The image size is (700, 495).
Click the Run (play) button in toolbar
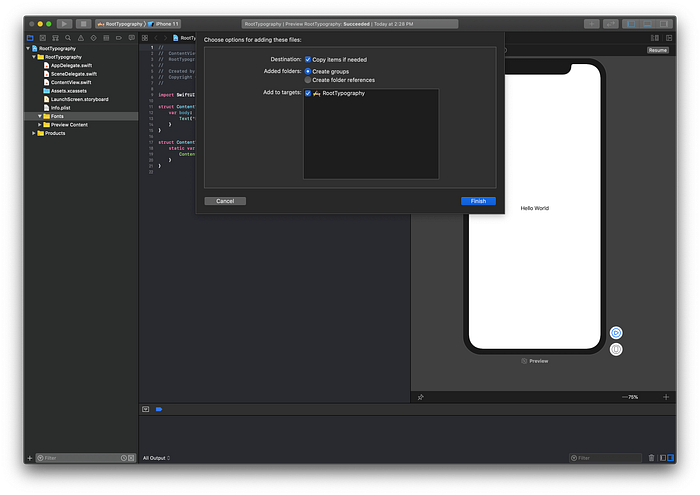point(64,24)
